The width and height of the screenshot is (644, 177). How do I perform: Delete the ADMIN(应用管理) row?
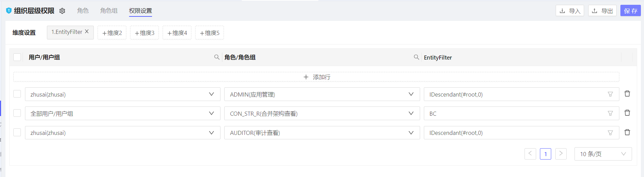click(x=627, y=94)
